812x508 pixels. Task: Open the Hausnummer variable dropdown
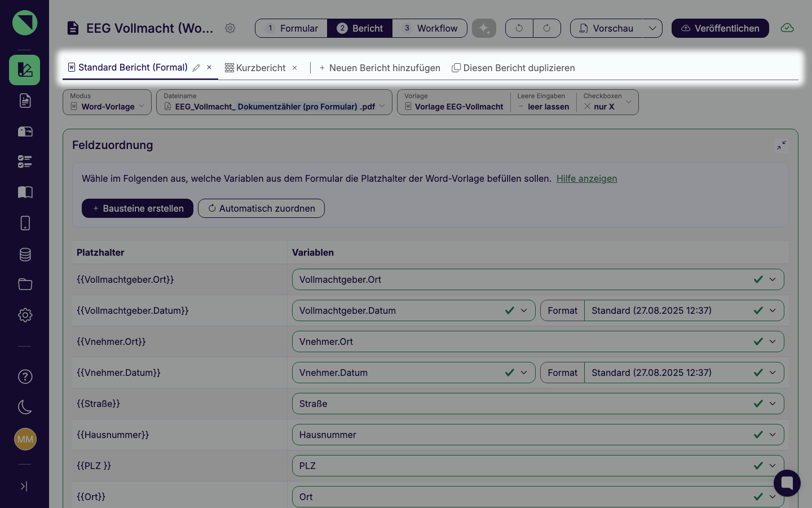pyautogui.click(x=538, y=435)
